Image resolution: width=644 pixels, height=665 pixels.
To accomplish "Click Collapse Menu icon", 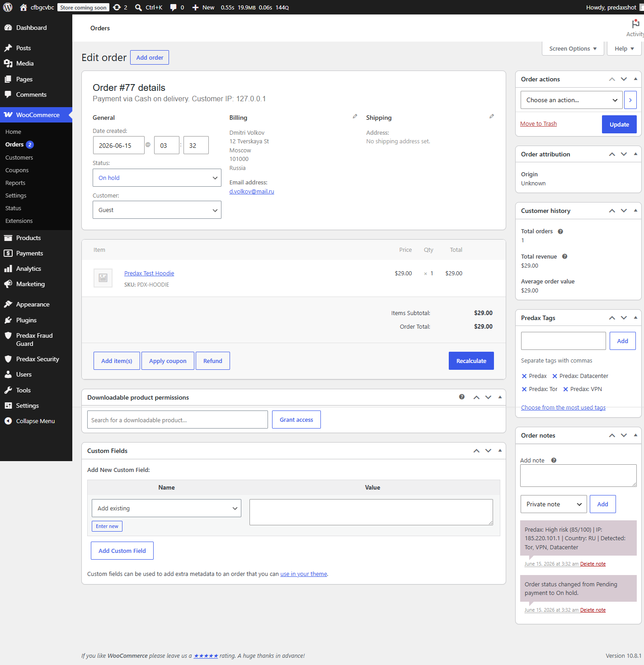I will (8, 421).
